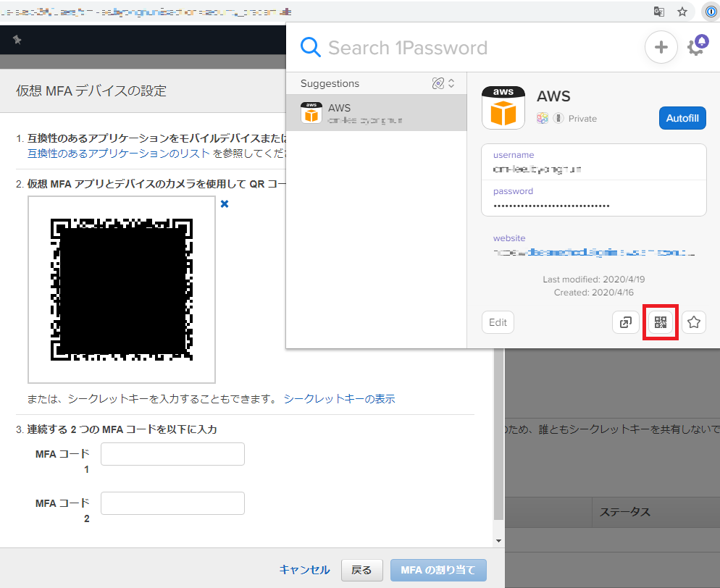
Task: Open the Suggestions sort order chevrons
Action: tap(450, 83)
